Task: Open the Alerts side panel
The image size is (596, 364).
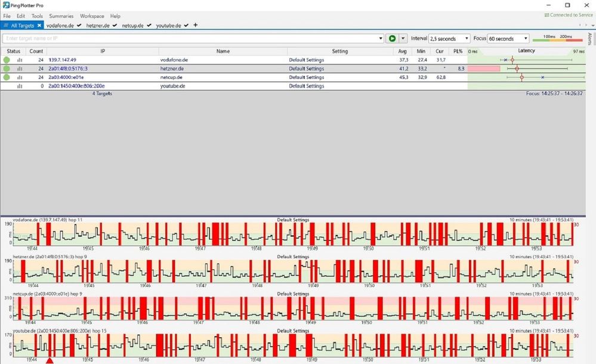Action: click(x=590, y=38)
